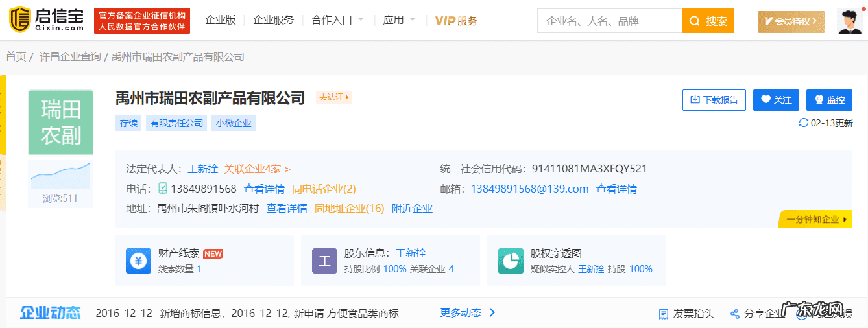
Task: Click the 股权穿透图 pie chart icon
Action: point(511,261)
